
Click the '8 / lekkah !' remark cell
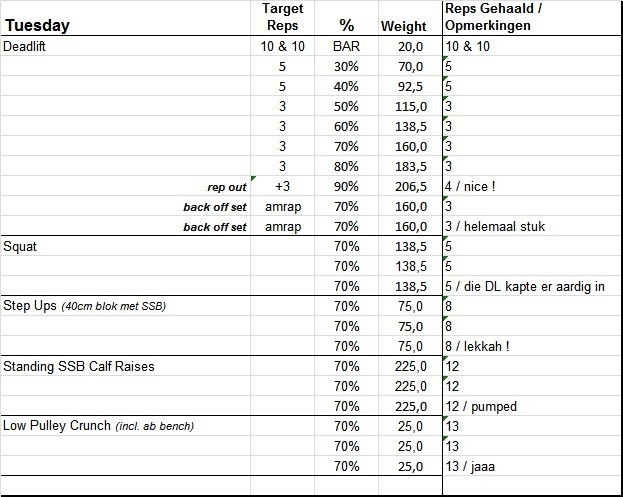click(481, 347)
